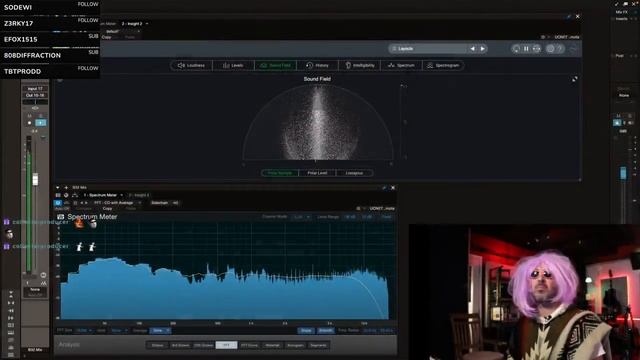The image size is (640, 360).
Task: Open the FFT Size dropdown
Action: (x=84, y=330)
